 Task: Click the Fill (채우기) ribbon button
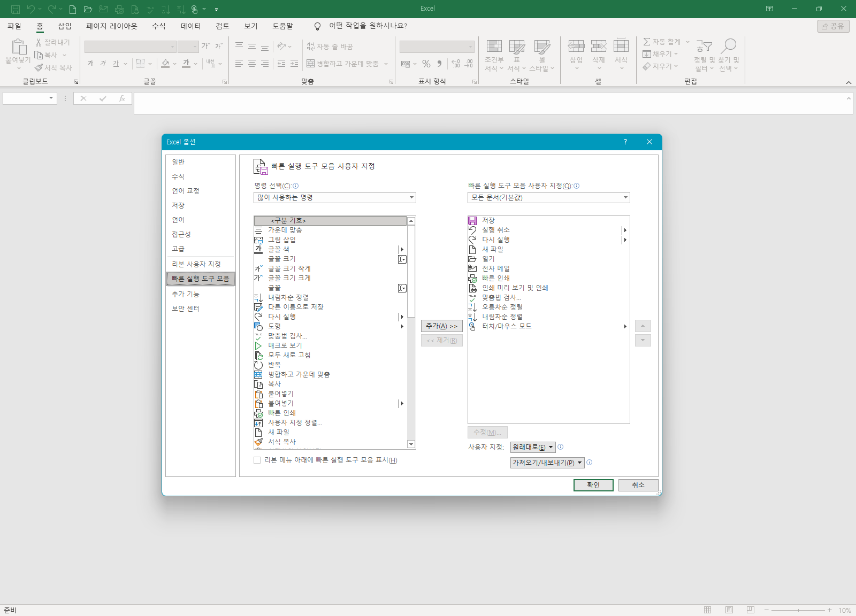tap(661, 54)
